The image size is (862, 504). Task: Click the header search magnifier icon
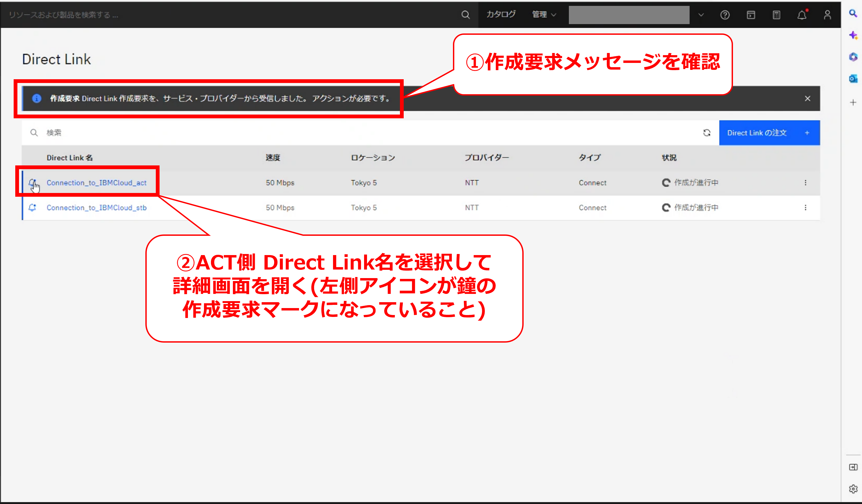click(465, 15)
